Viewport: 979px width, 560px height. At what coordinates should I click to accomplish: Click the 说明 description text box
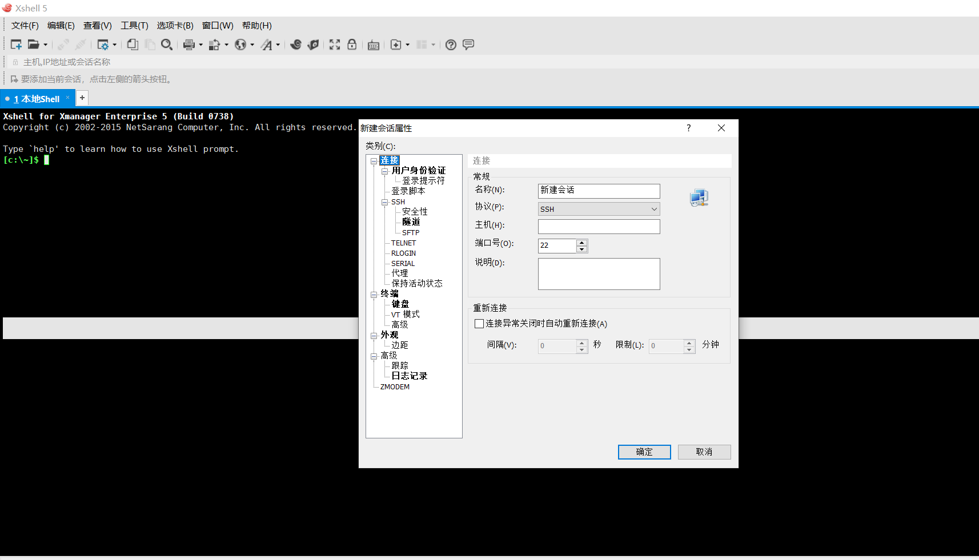[x=599, y=274]
